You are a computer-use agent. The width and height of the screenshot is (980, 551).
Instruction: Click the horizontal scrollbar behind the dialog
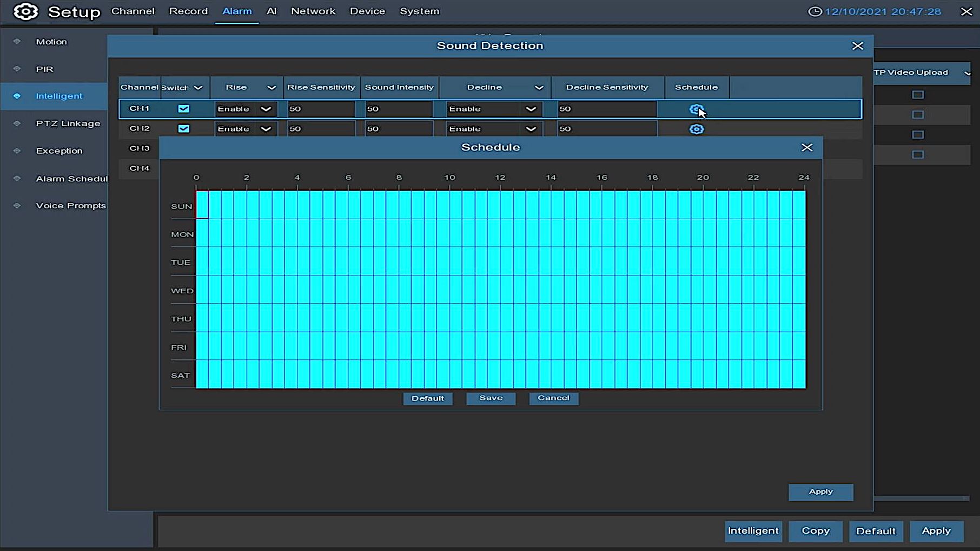pyautogui.click(x=921, y=498)
